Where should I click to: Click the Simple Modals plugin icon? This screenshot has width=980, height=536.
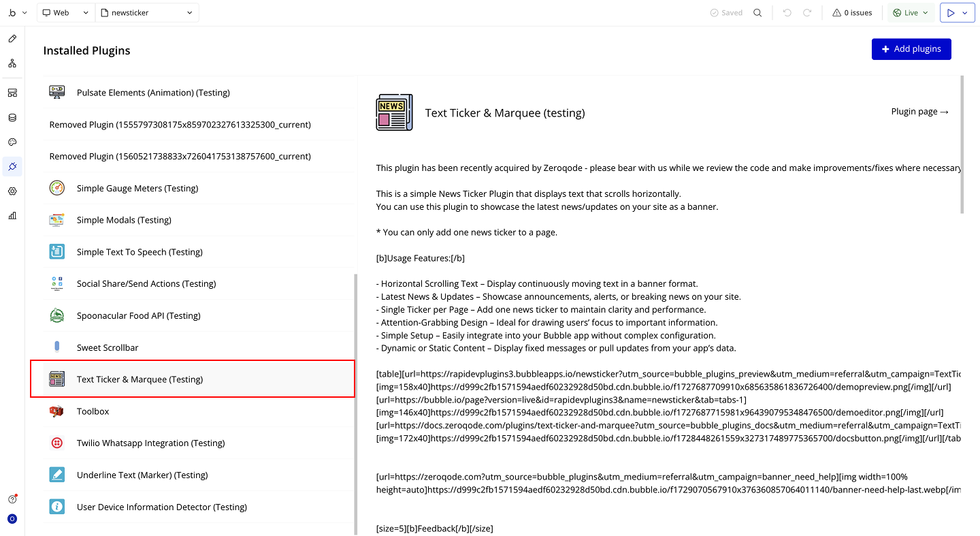point(57,220)
